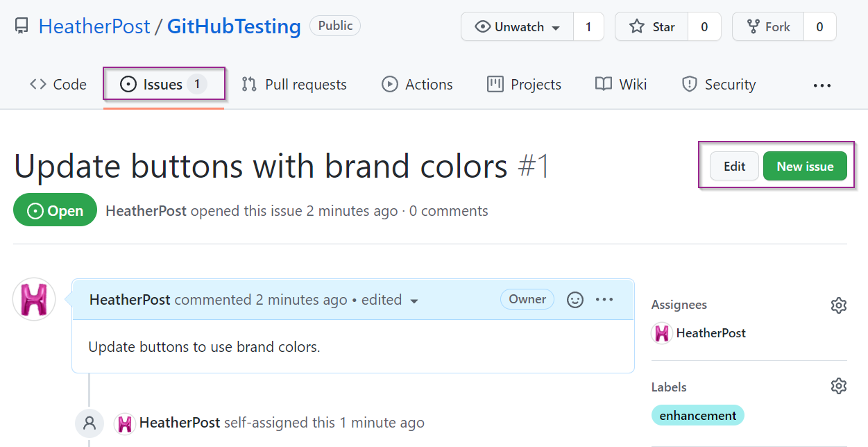Fork the GitHubTesting repository
Screen dimensions: 868x447
[768, 27]
